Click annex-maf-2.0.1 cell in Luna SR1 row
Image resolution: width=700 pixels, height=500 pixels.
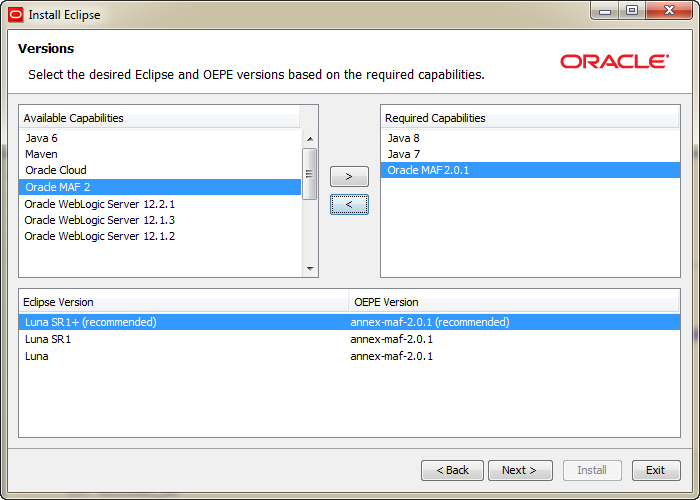392,339
